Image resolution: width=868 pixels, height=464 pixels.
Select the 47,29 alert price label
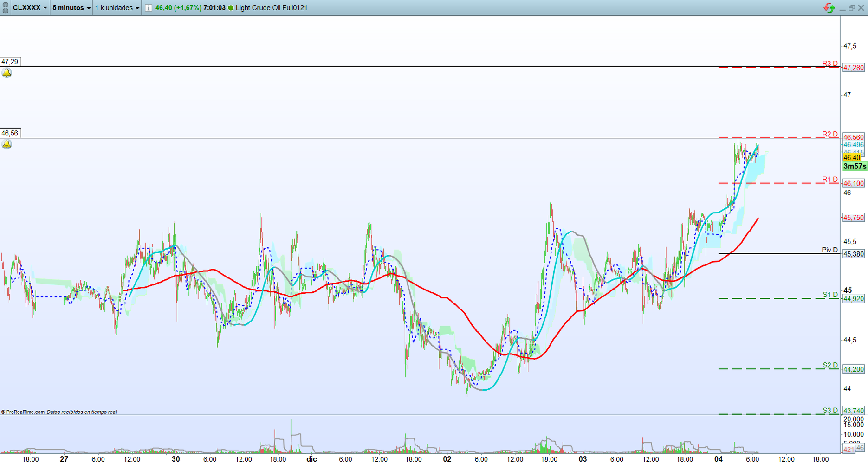(x=10, y=62)
